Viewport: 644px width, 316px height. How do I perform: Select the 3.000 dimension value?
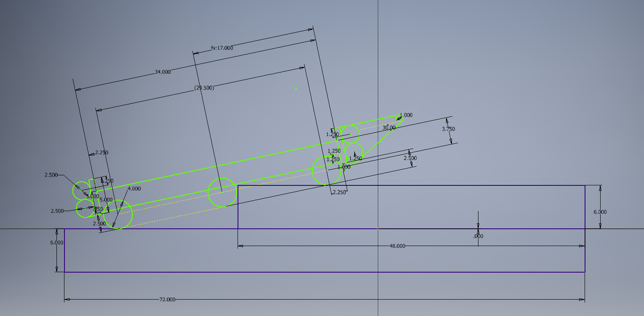tap(93, 196)
